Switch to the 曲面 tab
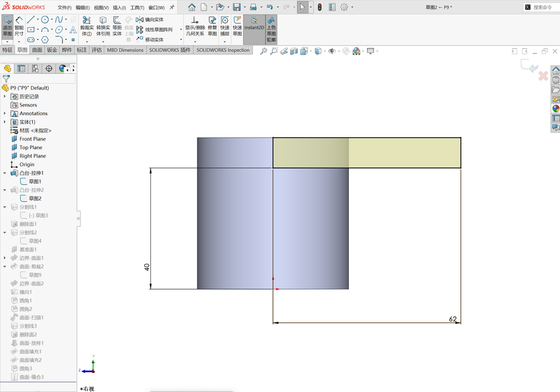The height and width of the screenshot is (392, 560). tap(37, 50)
